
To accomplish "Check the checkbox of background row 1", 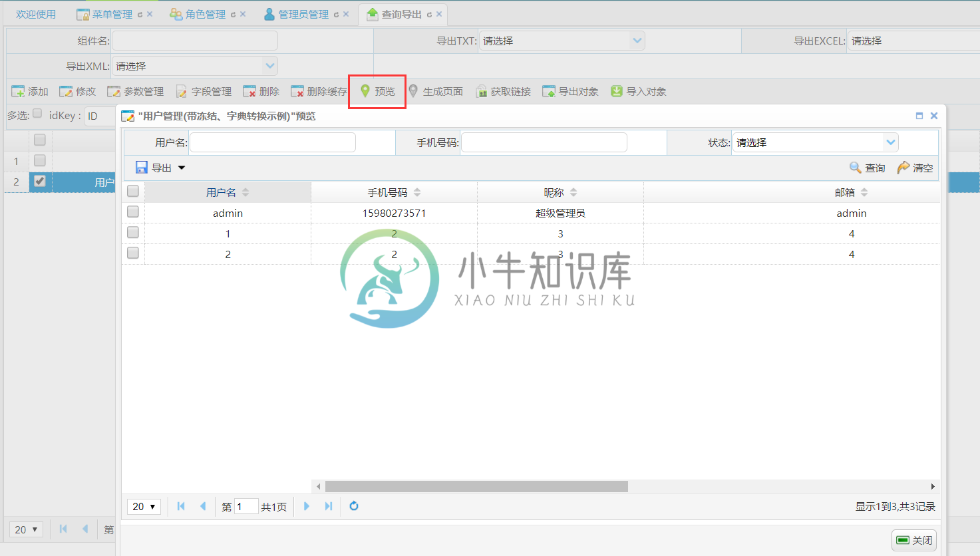I will coord(40,160).
